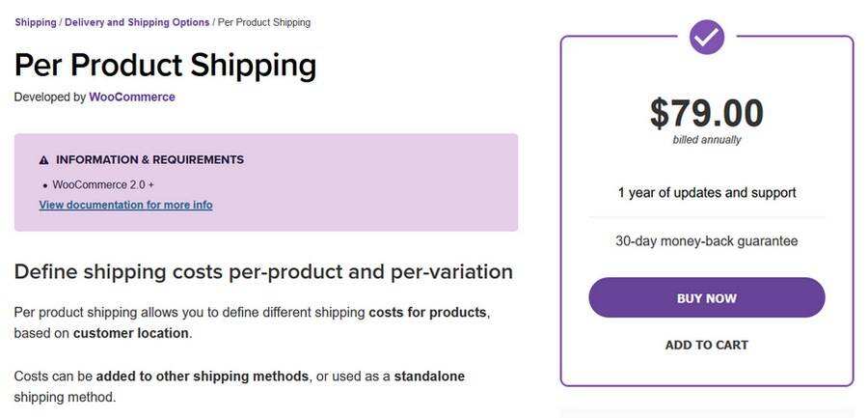Click the 1 year of updates text
This screenshot has width=868, height=418.
706,192
